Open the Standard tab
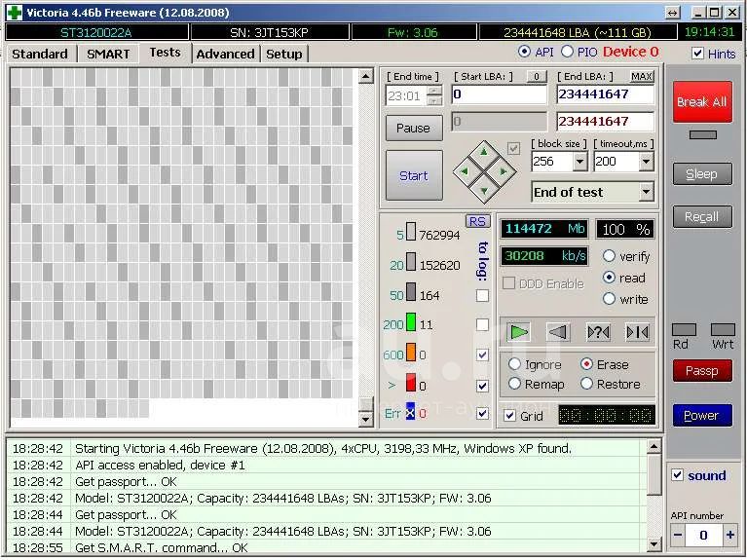This screenshot has height=560, width=747. coord(40,54)
